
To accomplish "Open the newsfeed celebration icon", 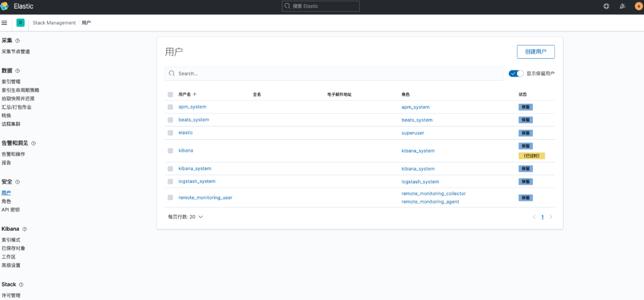I will point(622,6).
